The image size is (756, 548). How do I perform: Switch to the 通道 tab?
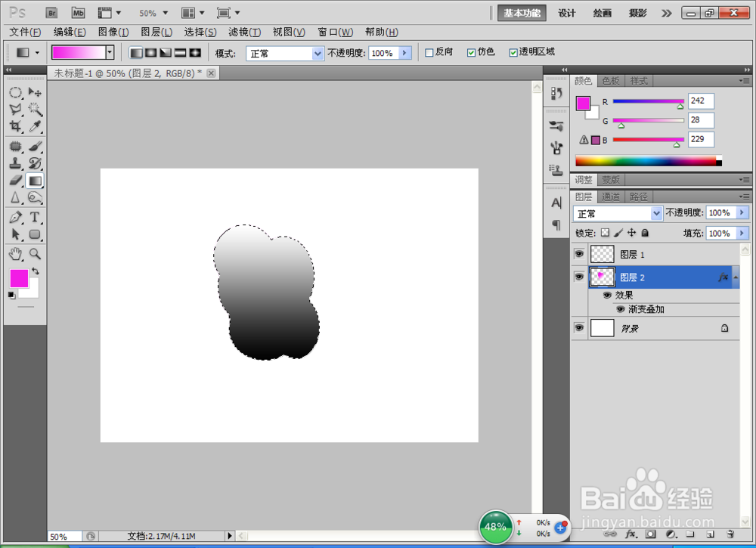click(611, 197)
